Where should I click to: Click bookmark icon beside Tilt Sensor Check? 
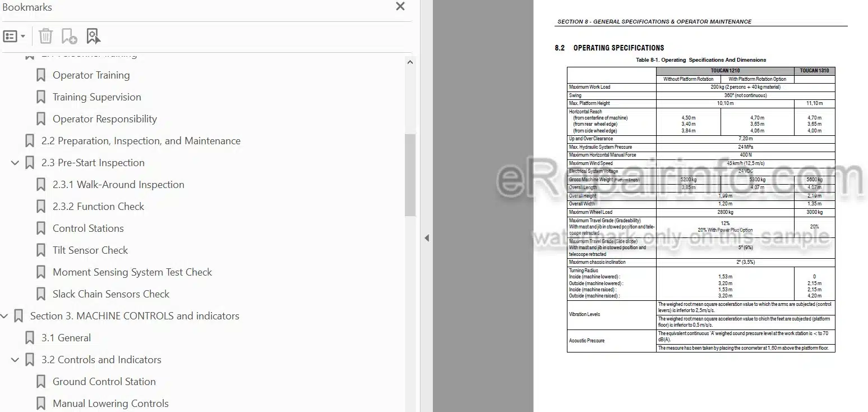point(40,250)
